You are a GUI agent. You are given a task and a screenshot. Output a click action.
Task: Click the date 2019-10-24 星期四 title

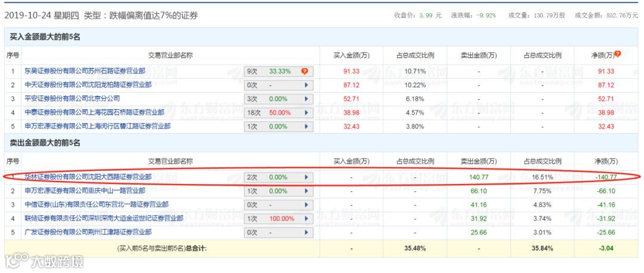tap(42, 16)
